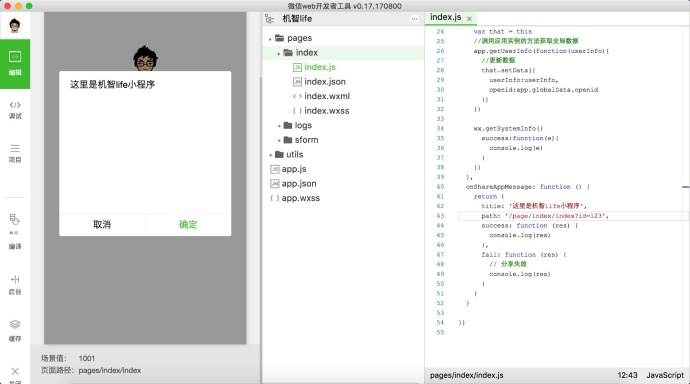Select the index.js editor tab
This screenshot has width=690, height=384.
point(446,17)
